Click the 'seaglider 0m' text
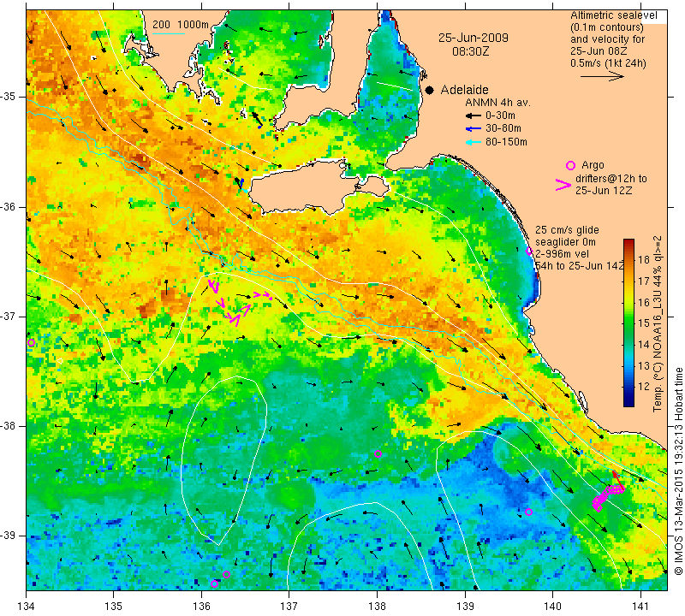Viewport: 685px width, 616px height. [566, 242]
